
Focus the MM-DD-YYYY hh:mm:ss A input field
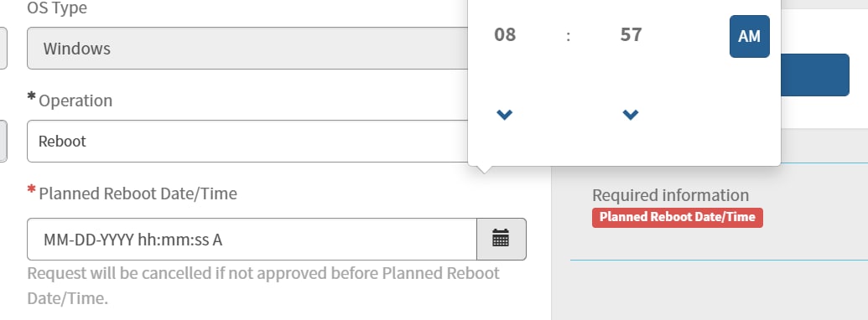coord(252,239)
